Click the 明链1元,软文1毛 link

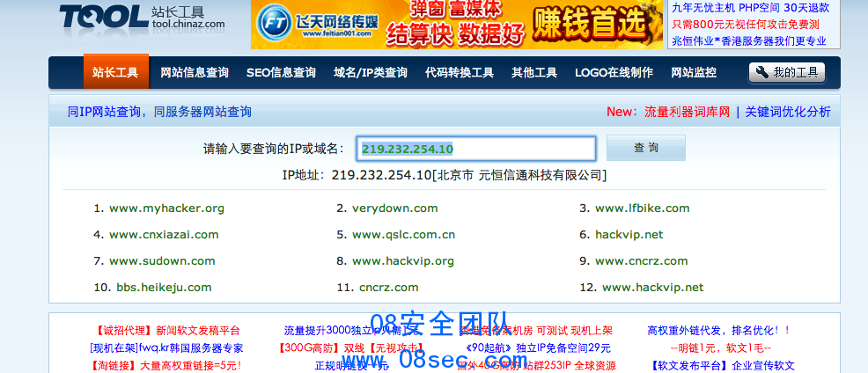point(720,348)
